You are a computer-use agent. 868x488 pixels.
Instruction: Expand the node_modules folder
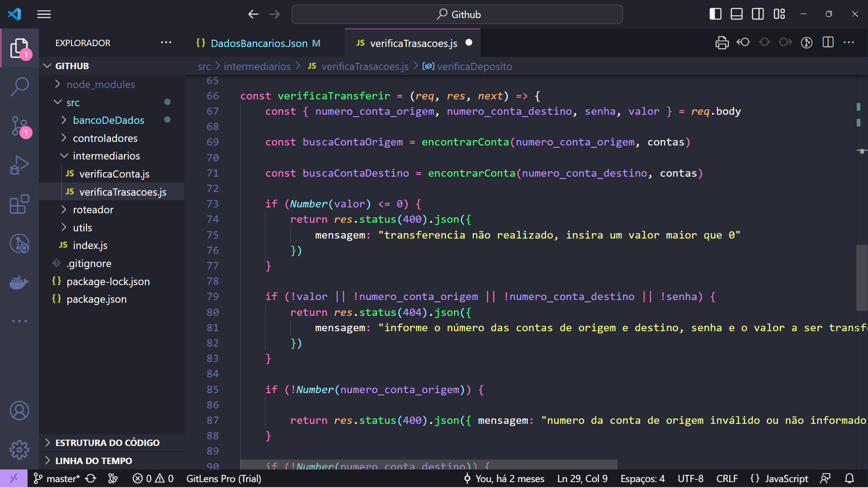pyautogui.click(x=100, y=84)
